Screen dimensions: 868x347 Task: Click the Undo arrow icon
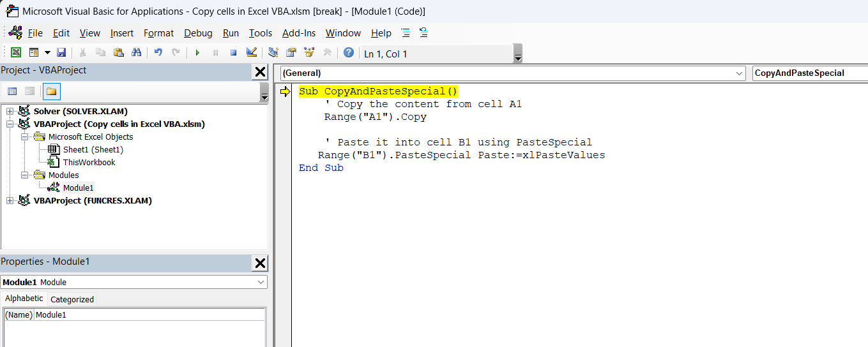(158, 53)
